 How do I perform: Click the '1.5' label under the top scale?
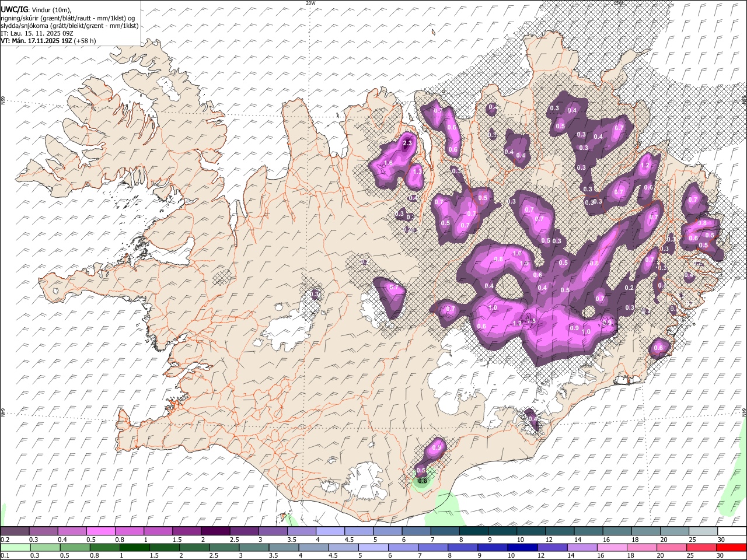pos(177,540)
